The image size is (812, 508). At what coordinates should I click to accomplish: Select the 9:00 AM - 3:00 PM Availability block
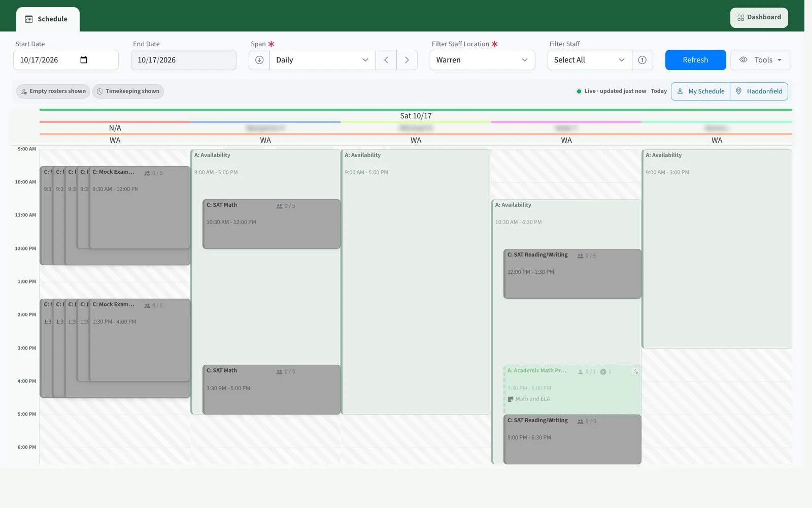point(717,249)
